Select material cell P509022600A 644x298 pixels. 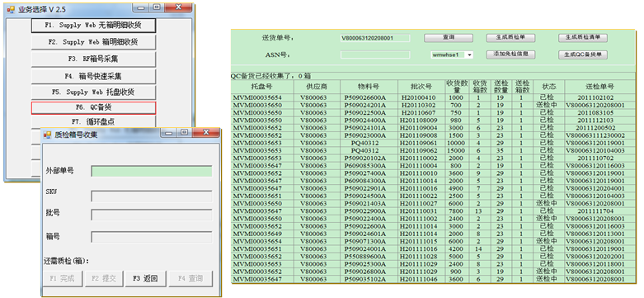pyautogui.click(x=365, y=226)
